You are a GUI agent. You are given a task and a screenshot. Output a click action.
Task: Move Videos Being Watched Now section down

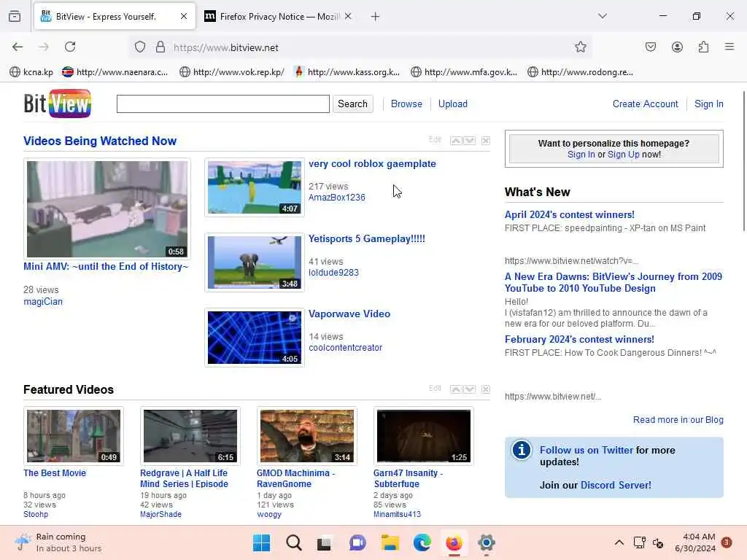469,141
